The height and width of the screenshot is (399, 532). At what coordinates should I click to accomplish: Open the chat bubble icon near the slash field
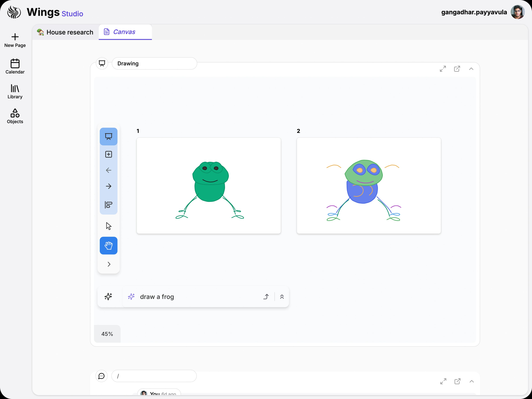click(101, 376)
